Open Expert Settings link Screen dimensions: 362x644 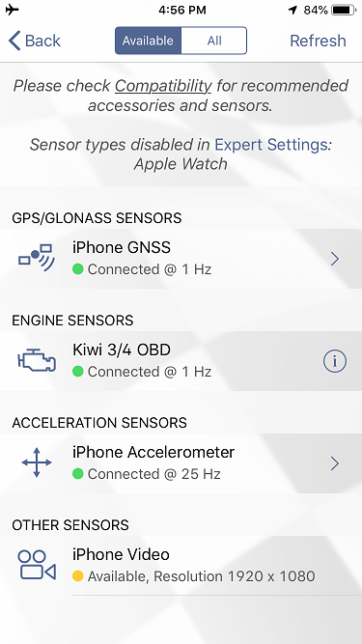(x=271, y=145)
